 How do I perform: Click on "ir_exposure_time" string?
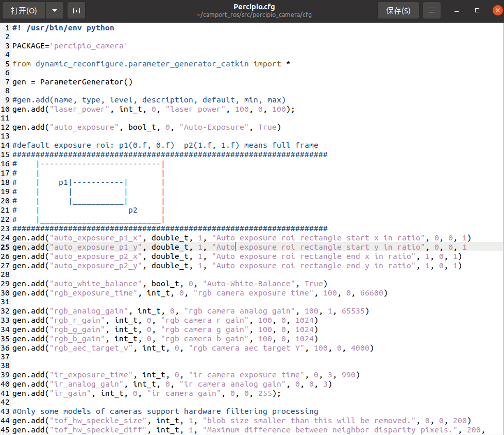91,375
